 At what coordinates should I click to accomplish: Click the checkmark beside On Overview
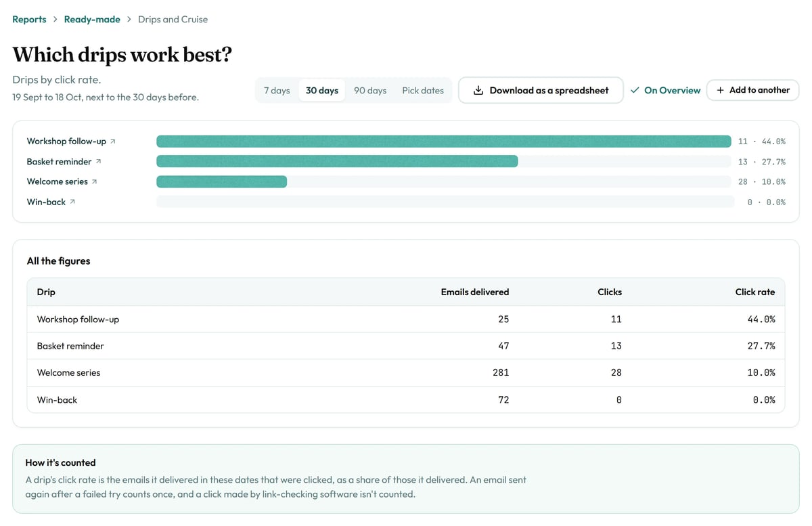[635, 90]
